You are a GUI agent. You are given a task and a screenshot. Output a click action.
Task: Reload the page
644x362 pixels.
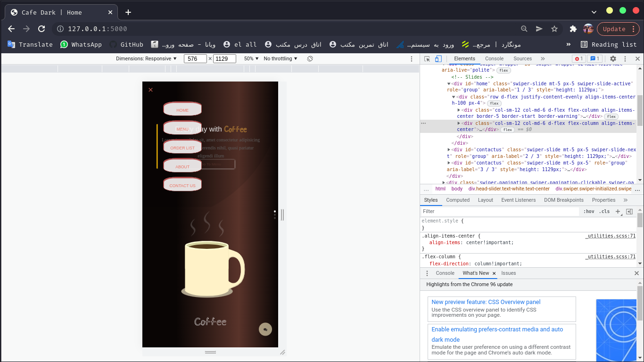(41, 29)
